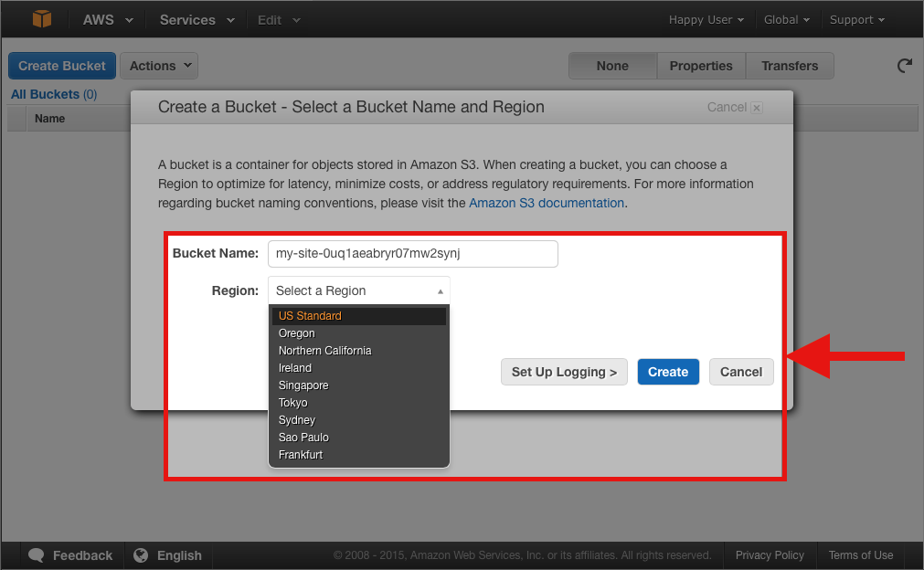Open the Terms of Use link

tap(860, 555)
